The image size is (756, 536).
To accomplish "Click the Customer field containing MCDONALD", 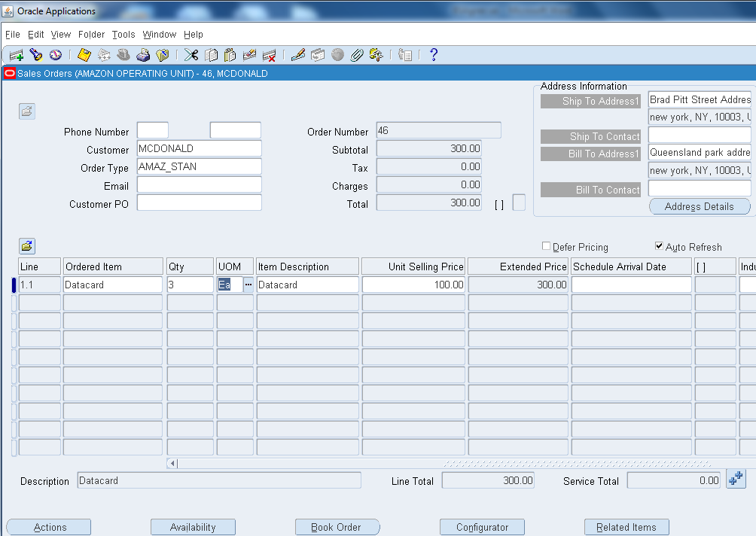I will pyautogui.click(x=199, y=148).
